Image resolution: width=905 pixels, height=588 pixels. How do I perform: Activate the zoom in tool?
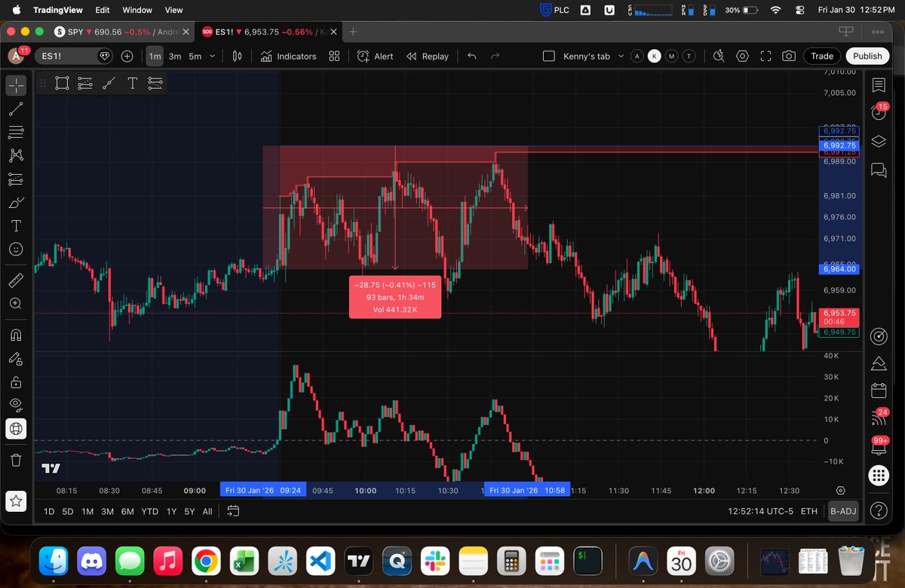(16, 303)
